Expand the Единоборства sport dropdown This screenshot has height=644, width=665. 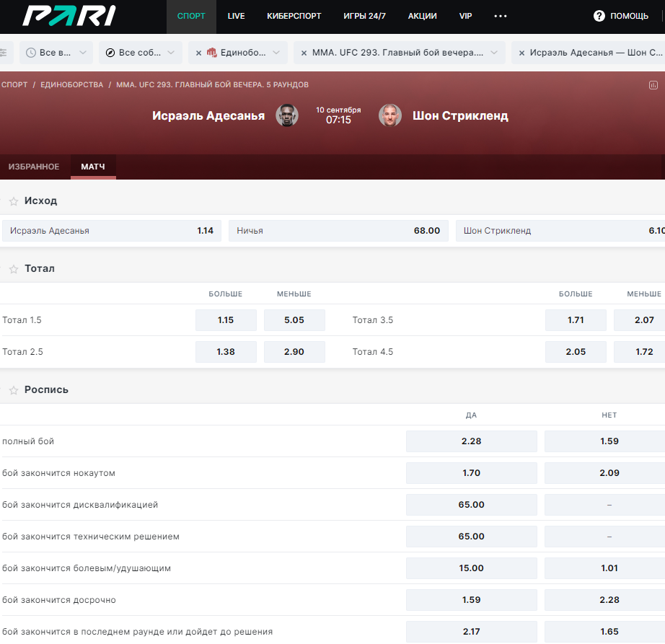click(276, 53)
